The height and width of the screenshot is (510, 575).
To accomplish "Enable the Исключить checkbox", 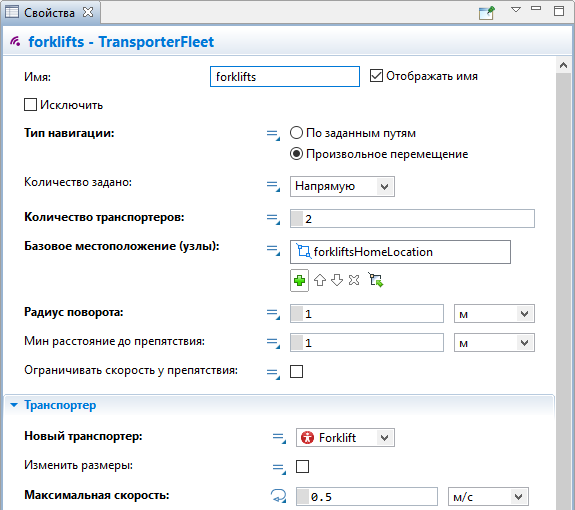I will [x=30, y=104].
